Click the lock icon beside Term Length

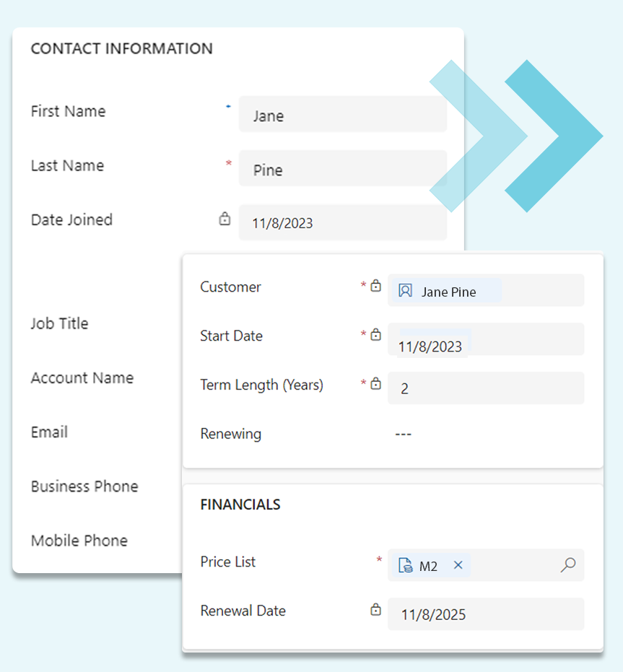[375, 384]
